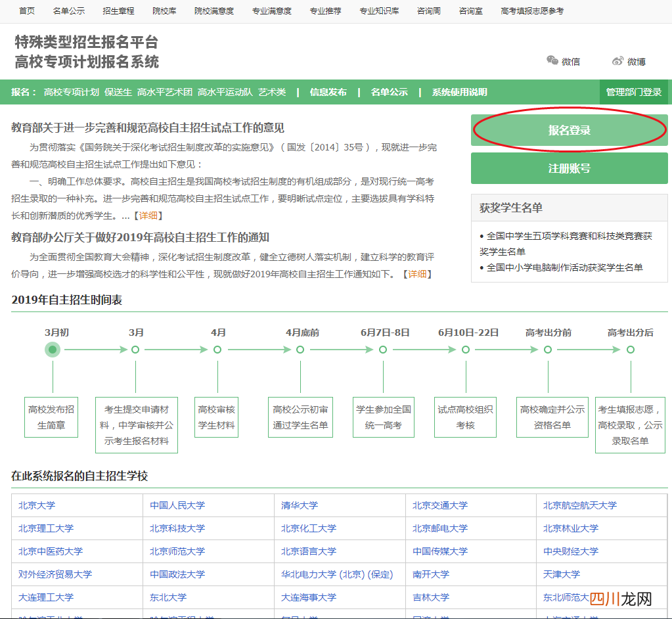Open 专业满意度 in top navigation
Image resolution: width=672 pixels, height=619 pixels.
(x=272, y=11)
